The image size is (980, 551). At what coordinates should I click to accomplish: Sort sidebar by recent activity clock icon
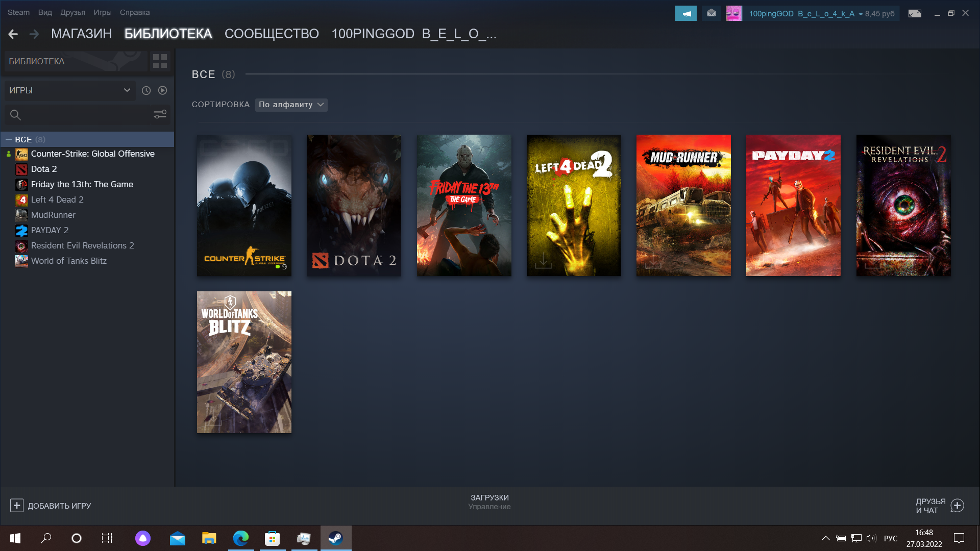pyautogui.click(x=146, y=90)
